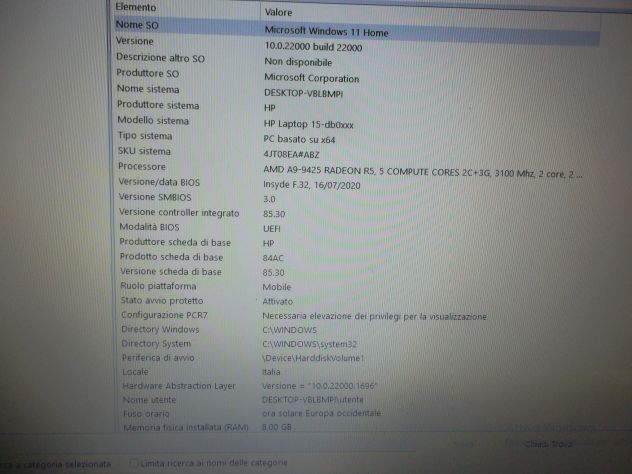Screen dimensions: 632x474
Task: Select the Fuso orario row label
Action: (x=146, y=414)
